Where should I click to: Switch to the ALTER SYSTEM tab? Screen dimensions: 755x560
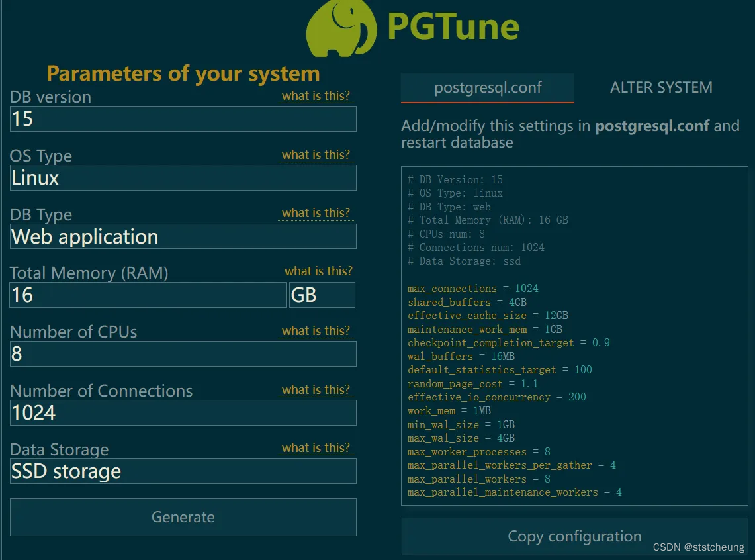tap(661, 87)
